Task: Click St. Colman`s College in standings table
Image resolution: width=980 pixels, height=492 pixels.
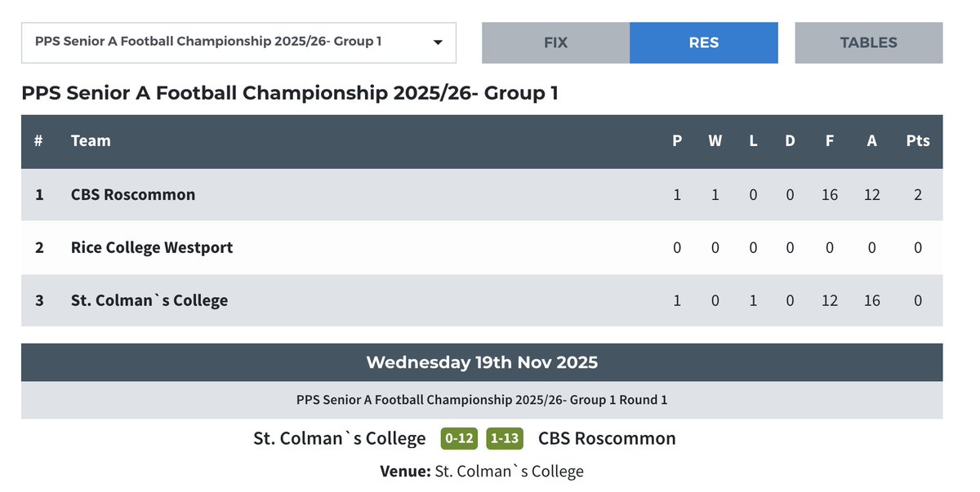Action: [x=149, y=300]
